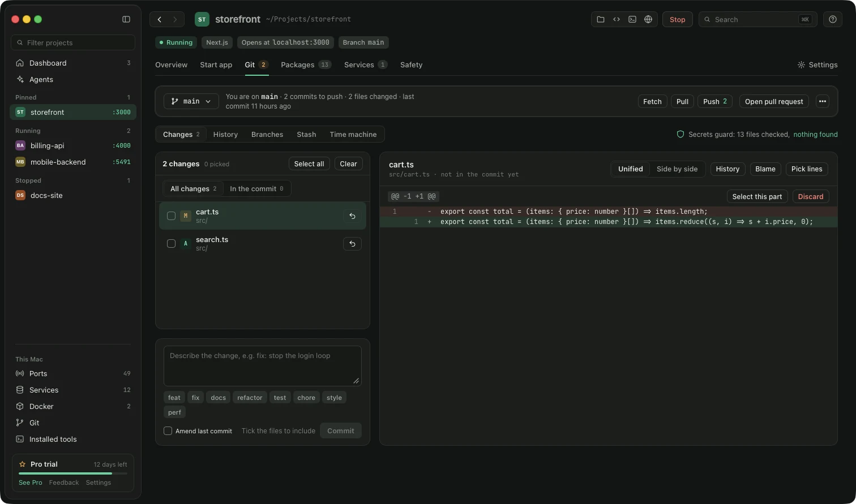Open in code editor icon
The width and height of the screenshot is (856, 504).
(x=617, y=19)
